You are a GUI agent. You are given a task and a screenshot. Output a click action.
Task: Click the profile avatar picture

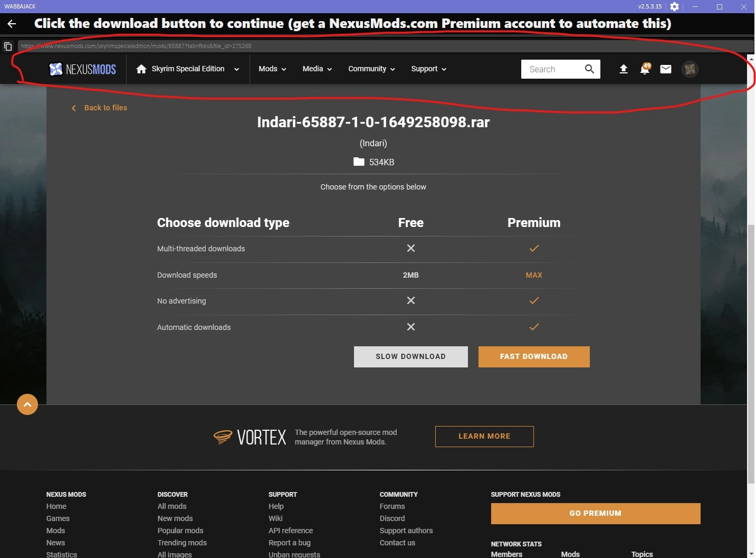coord(690,69)
